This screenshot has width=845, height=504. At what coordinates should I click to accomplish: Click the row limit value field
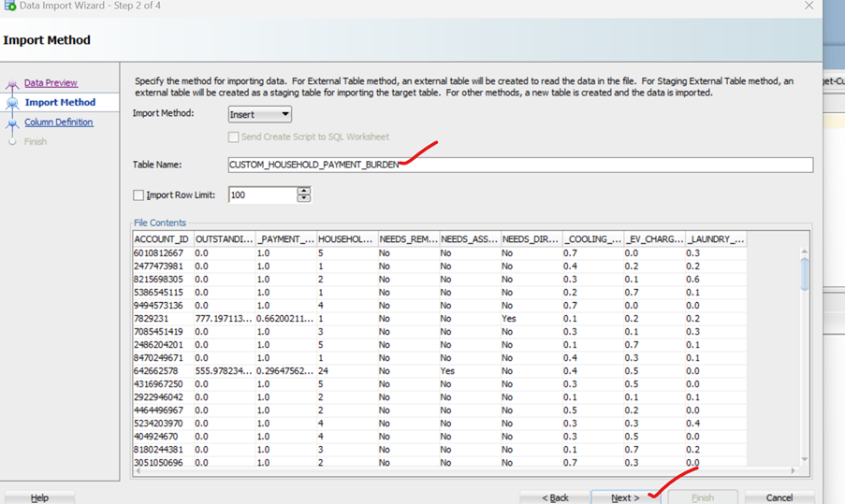(x=262, y=194)
